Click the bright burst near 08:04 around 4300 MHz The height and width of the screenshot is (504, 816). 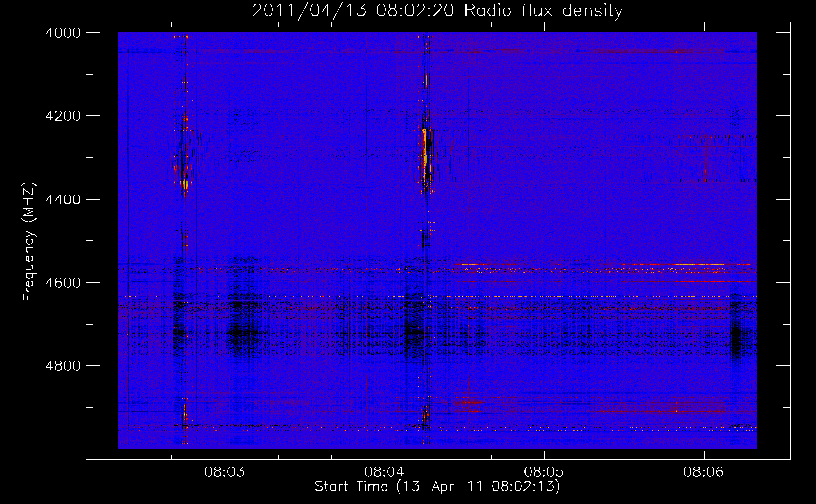(x=426, y=155)
